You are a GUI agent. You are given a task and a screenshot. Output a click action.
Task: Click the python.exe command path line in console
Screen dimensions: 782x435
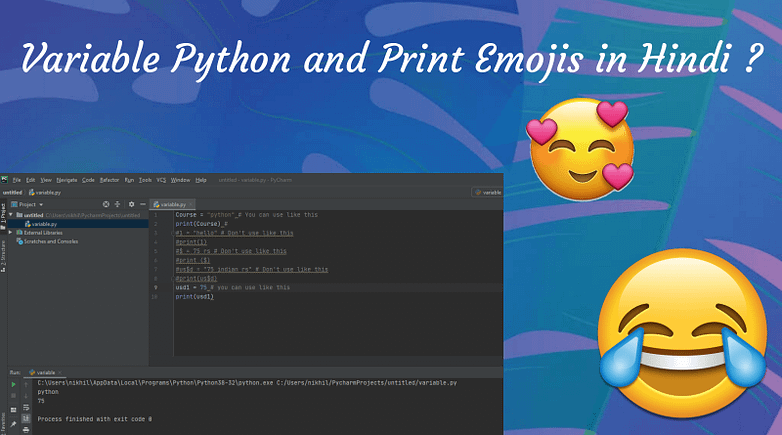click(247, 383)
